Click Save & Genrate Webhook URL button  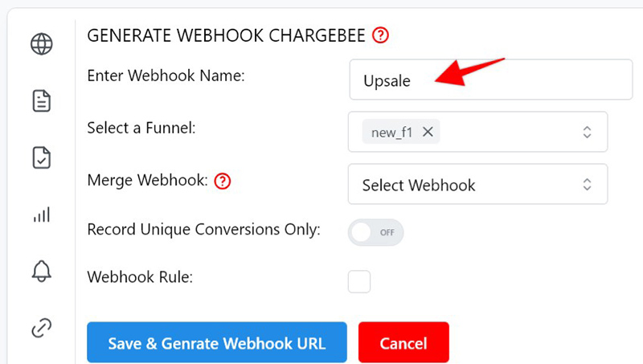click(x=217, y=342)
